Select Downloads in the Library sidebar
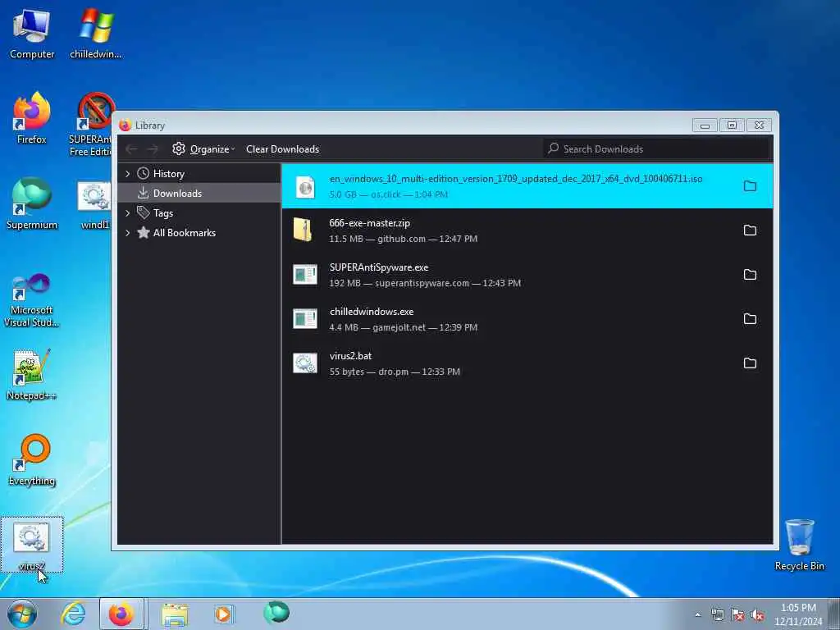The height and width of the screenshot is (630, 840). pos(177,194)
